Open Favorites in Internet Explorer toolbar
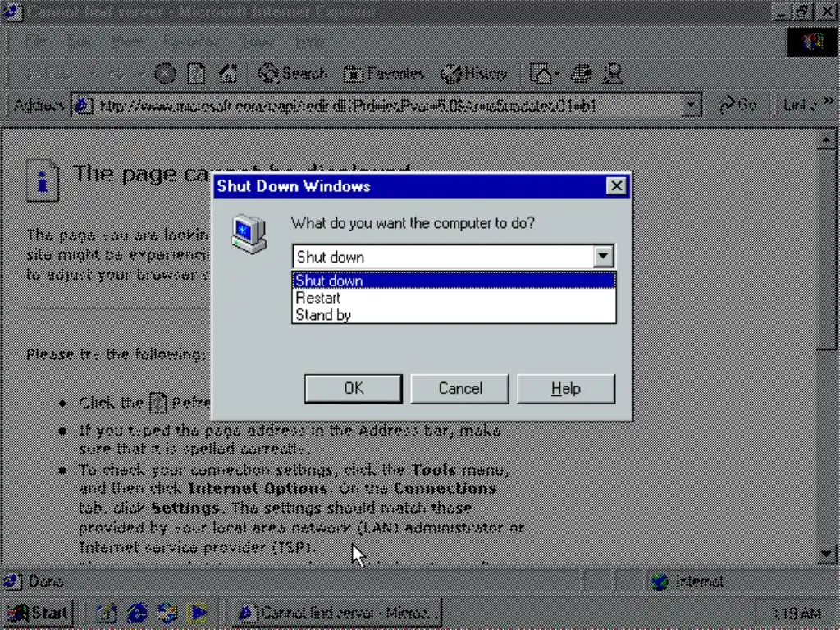840x630 pixels. [384, 73]
